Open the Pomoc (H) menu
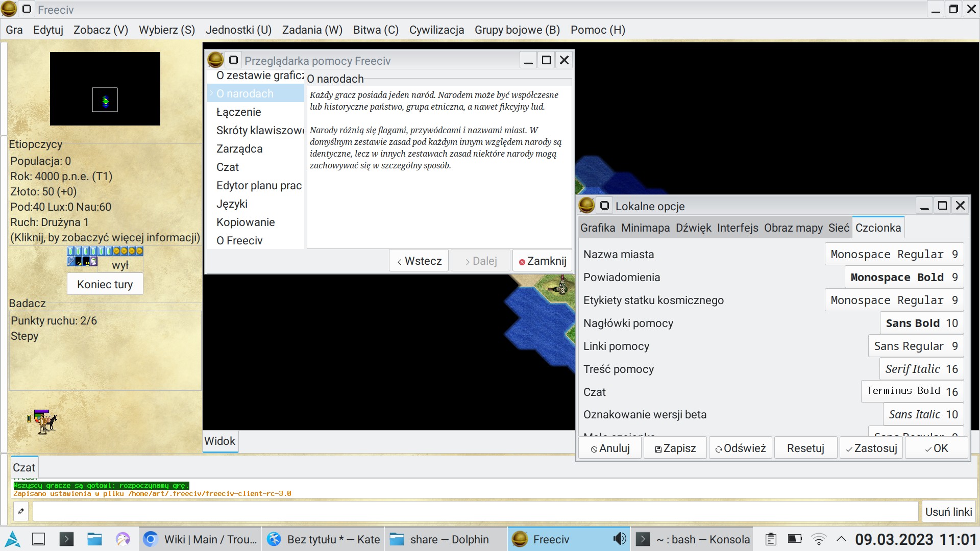980x551 pixels. click(x=598, y=30)
